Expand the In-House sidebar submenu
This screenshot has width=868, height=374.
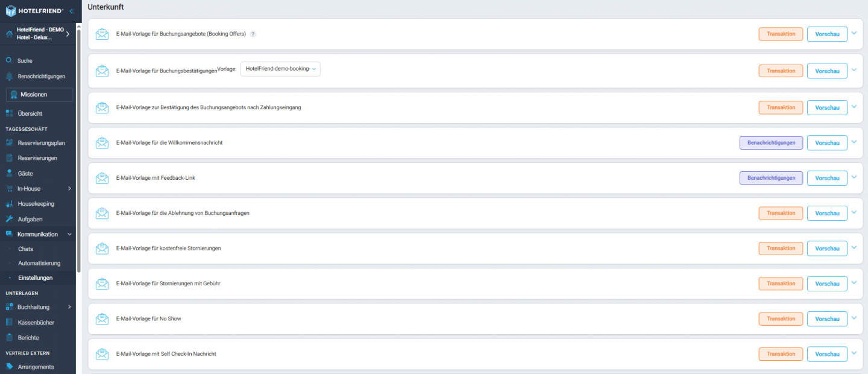pyautogui.click(x=69, y=189)
